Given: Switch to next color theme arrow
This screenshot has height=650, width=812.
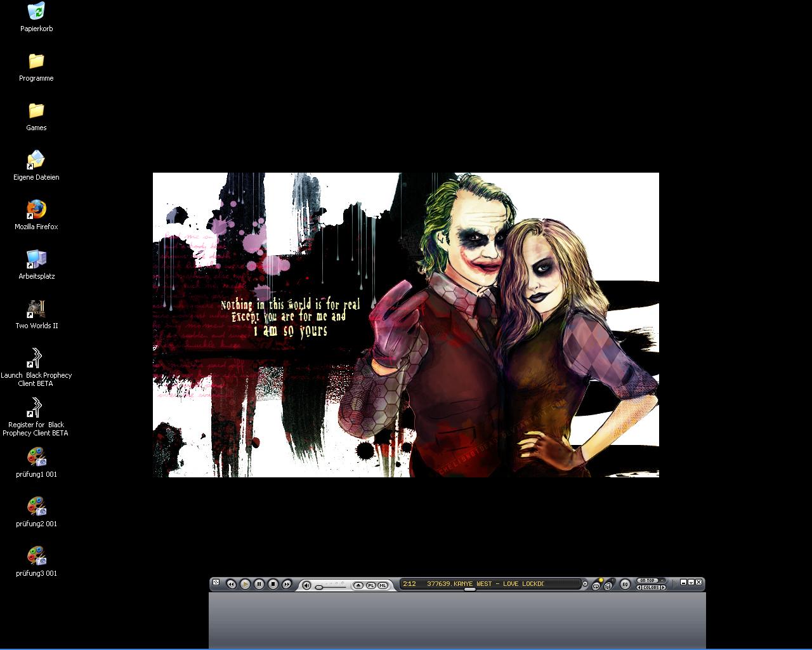Looking at the screenshot, I should (664, 588).
